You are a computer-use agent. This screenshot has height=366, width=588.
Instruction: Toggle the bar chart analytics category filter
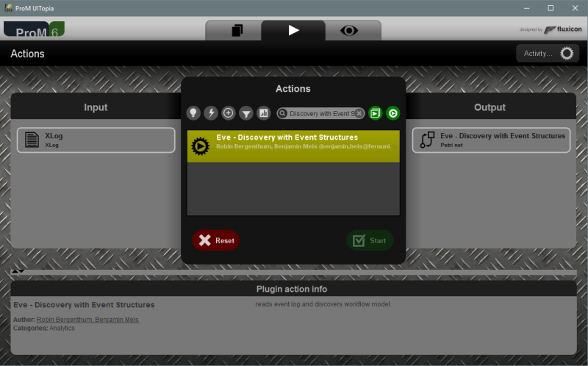(264, 113)
